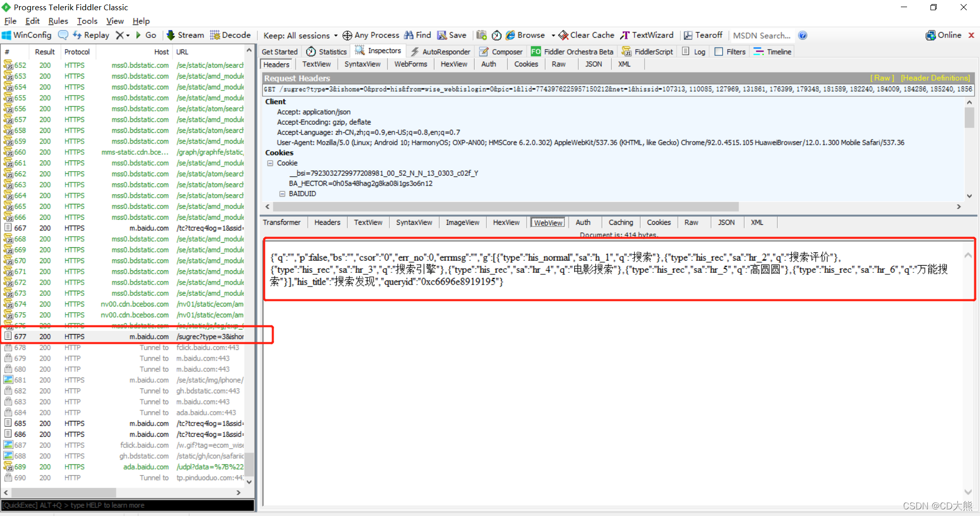Screen dimensions: 980x516
Task: Click session list scroll-down arrow
Action: coord(249,482)
